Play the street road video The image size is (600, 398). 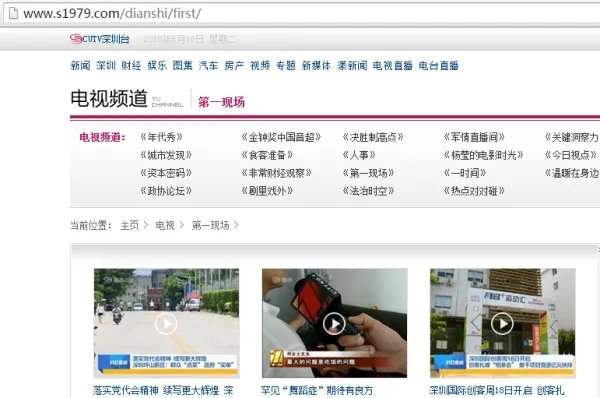click(166, 323)
